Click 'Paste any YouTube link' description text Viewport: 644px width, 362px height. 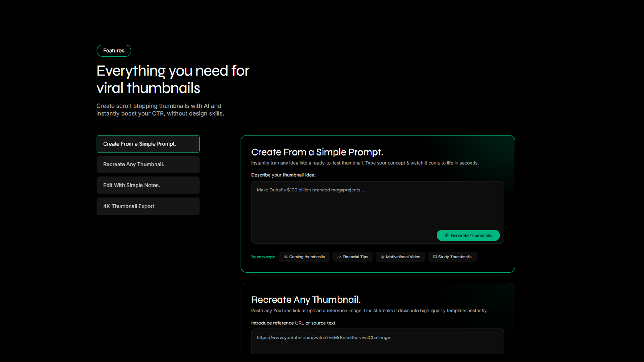[x=369, y=311]
